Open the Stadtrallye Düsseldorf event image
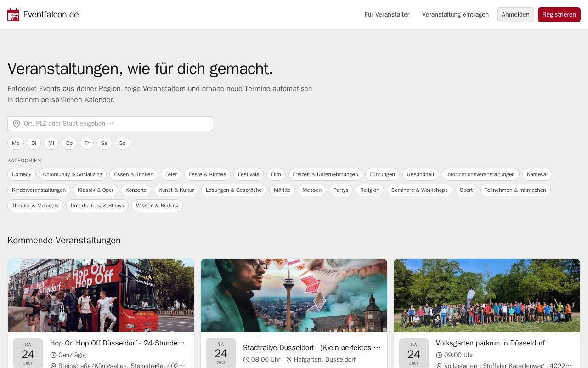The width and height of the screenshot is (588, 368). point(294,295)
